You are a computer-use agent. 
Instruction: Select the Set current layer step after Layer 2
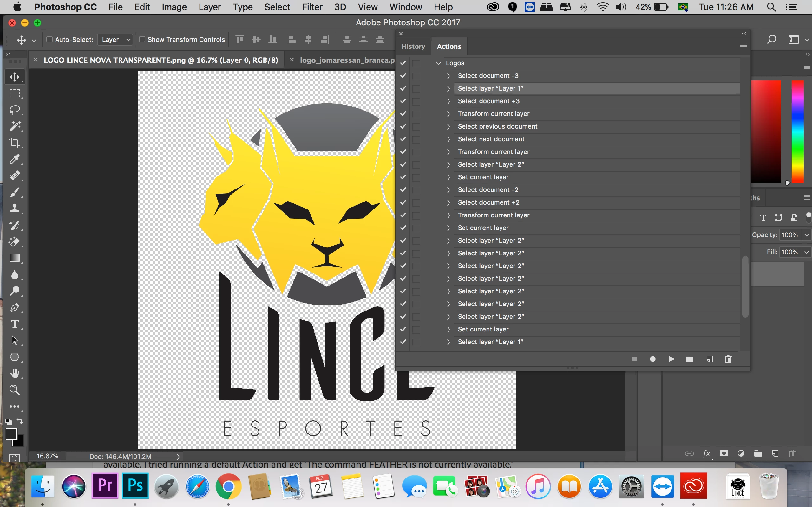483,177
